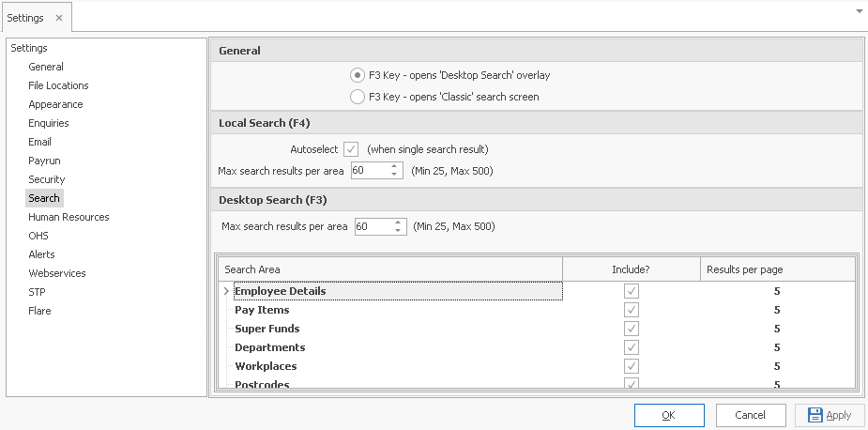Screen dimensions: 868x430
Task: Click the Apply button's save disk icon
Action: coord(815,415)
